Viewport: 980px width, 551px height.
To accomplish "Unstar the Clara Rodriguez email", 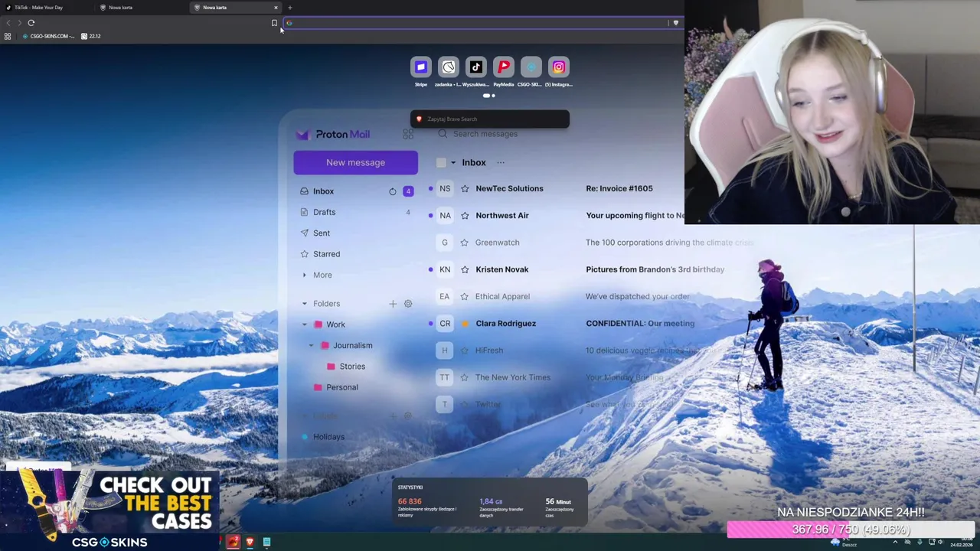I will click(465, 324).
